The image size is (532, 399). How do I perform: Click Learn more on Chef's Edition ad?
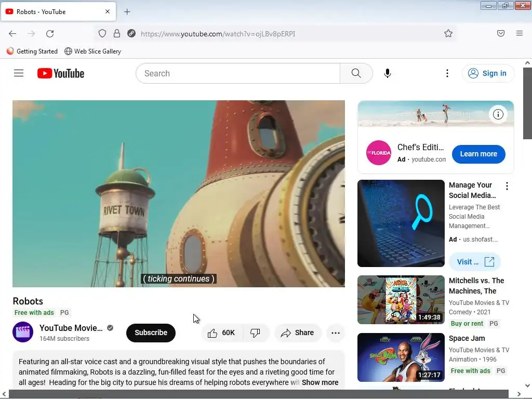(x=478, y=154)
